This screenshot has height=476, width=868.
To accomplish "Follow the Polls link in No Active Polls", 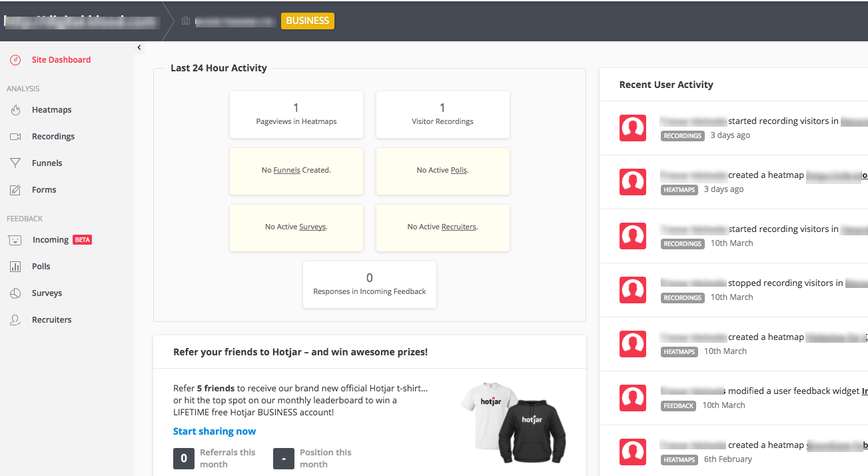I will coord(458,170).
